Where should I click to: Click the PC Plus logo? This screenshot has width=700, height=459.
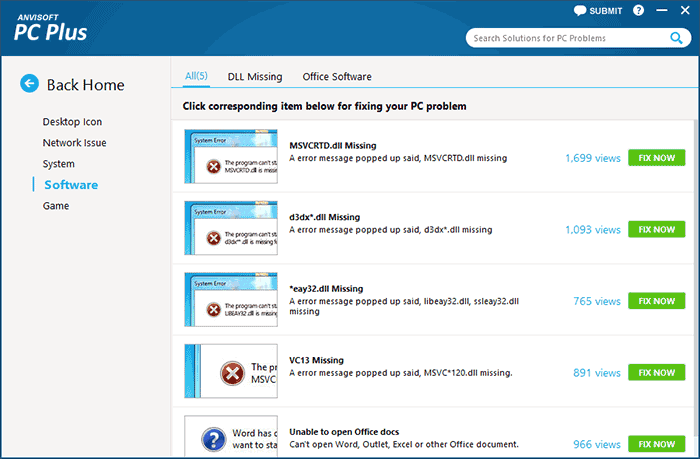50,28
